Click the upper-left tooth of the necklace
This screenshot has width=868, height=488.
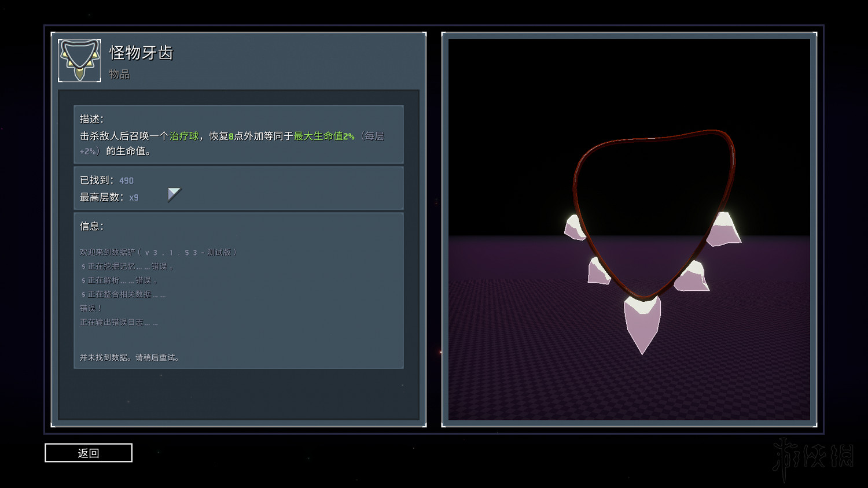(x=575, y=228)
